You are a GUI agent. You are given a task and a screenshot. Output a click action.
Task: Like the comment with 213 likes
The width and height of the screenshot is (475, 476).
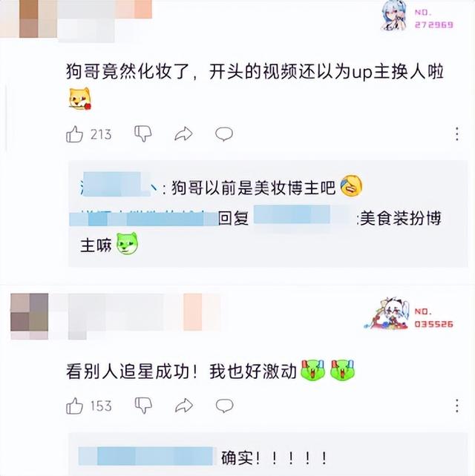[x=74, y=134]
